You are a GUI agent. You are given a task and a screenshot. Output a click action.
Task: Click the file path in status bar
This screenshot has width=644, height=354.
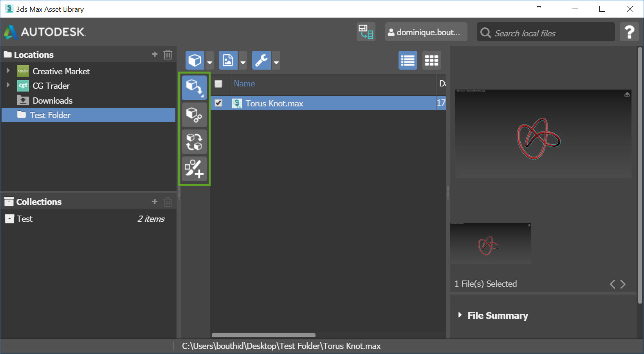point(281,346)
